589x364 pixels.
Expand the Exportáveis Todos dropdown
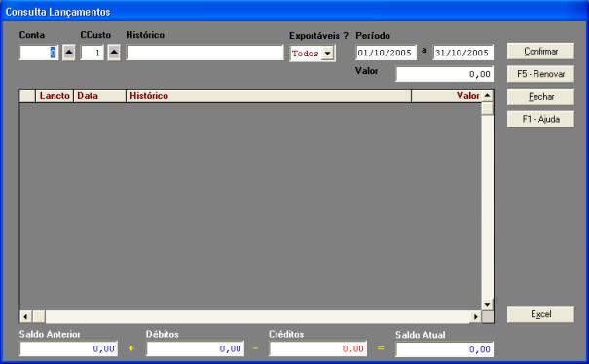327,54
